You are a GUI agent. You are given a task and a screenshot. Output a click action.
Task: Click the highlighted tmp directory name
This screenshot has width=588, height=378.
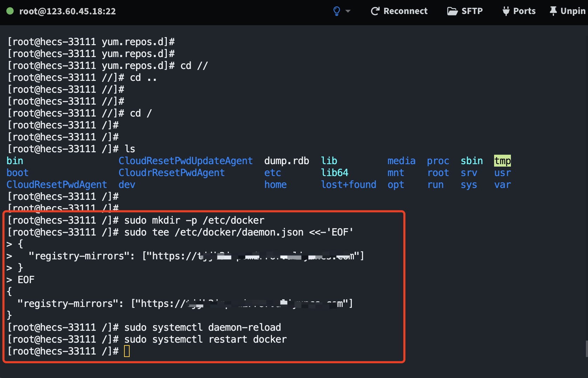pos(502,161)
